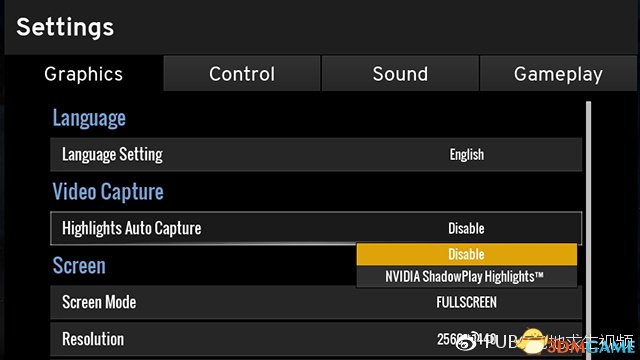Select NVIDIA ShadowPlay Highlights option

click(x=467, y=276)
